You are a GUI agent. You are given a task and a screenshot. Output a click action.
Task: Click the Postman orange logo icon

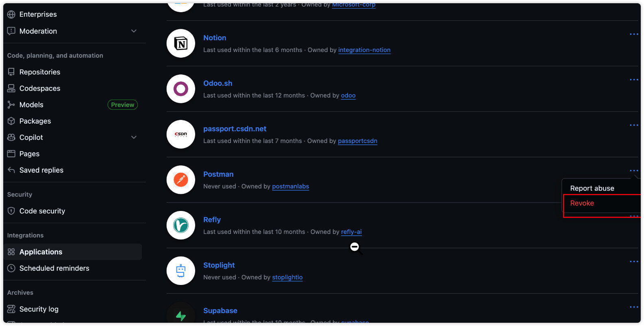(x=181, y=180)
